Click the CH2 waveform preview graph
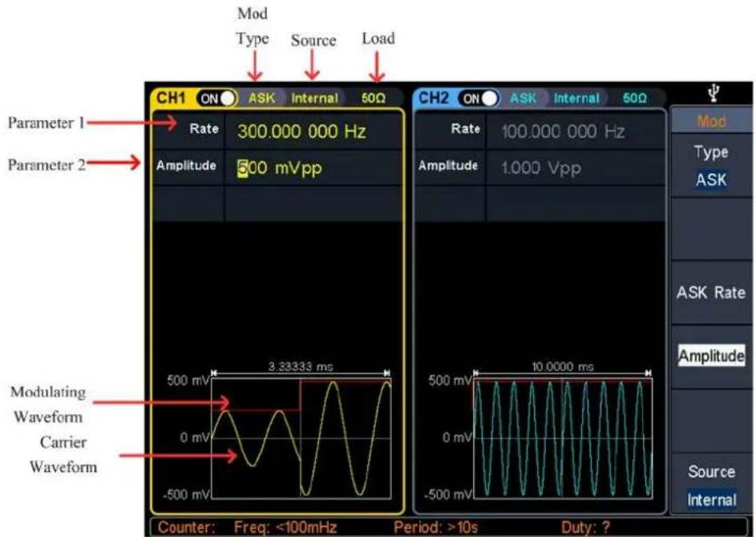The height and width of the screenshot is (537, 756). tap(563, 438)
